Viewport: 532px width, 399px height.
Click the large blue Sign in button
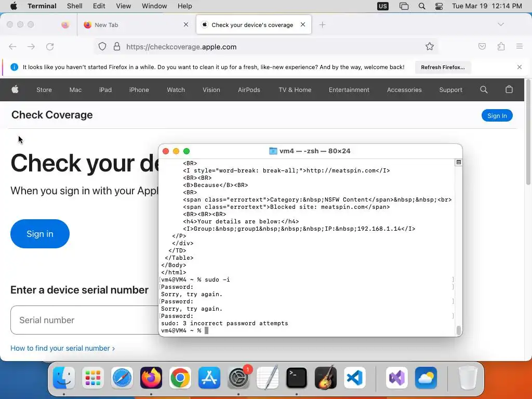point(40,234)
